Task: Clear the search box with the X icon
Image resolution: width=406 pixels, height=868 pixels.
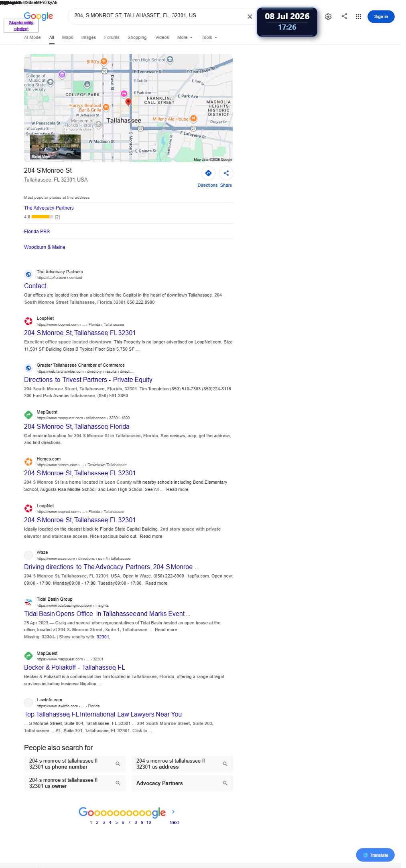Action: pos(250,16)
